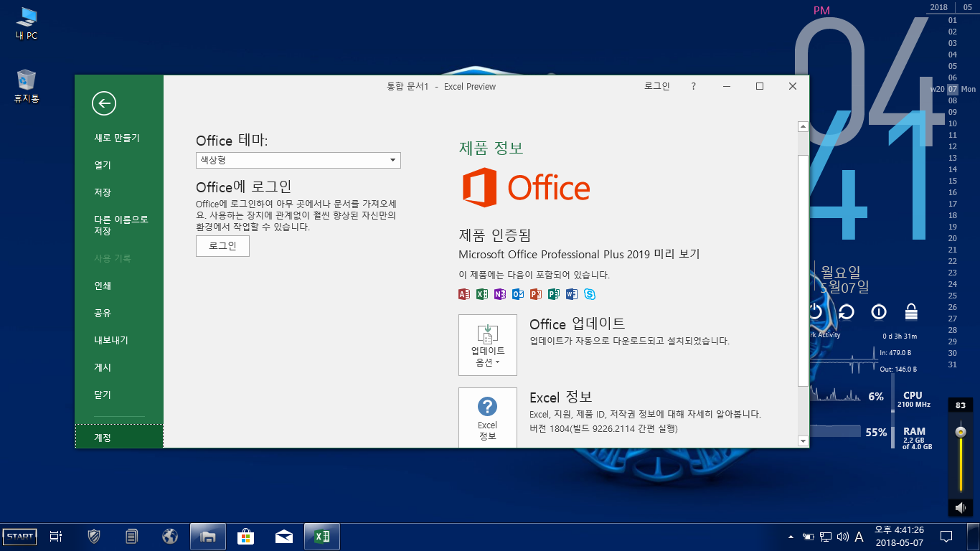Open the Mail app on the taskbar
Screen dimensions: 980x551
(284, 536)
